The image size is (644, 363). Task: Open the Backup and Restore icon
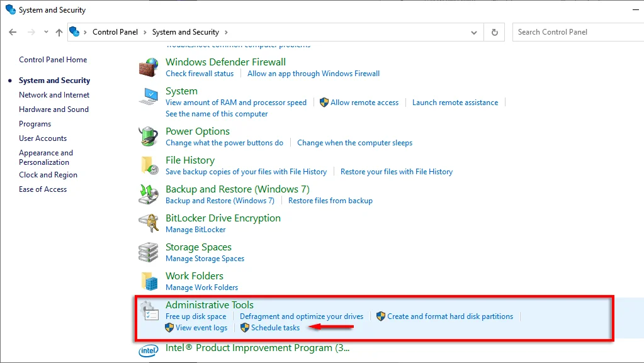tap(149, 194)
